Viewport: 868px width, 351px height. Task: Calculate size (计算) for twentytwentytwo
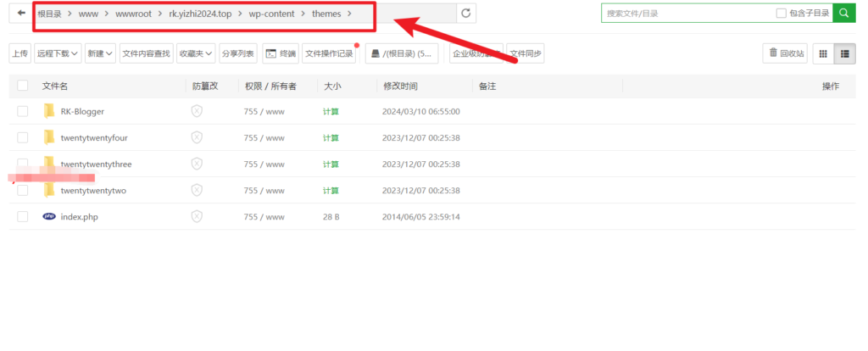coord(331,190)
